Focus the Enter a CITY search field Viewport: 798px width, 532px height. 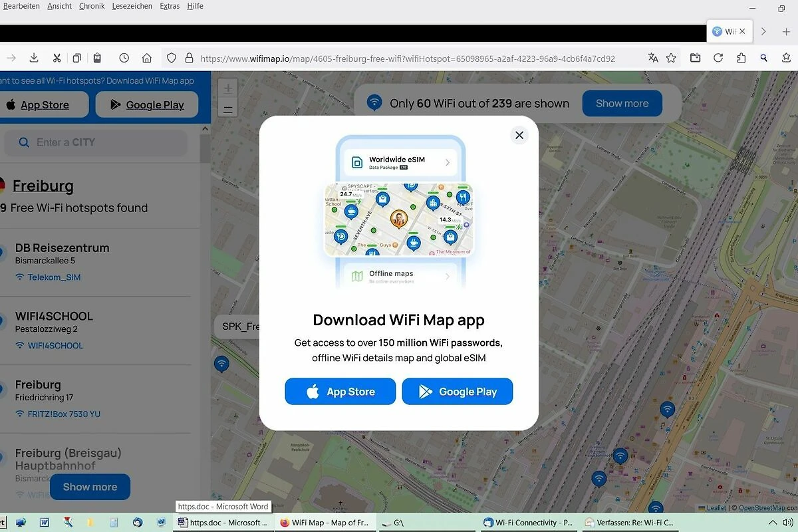click(96, 142)
